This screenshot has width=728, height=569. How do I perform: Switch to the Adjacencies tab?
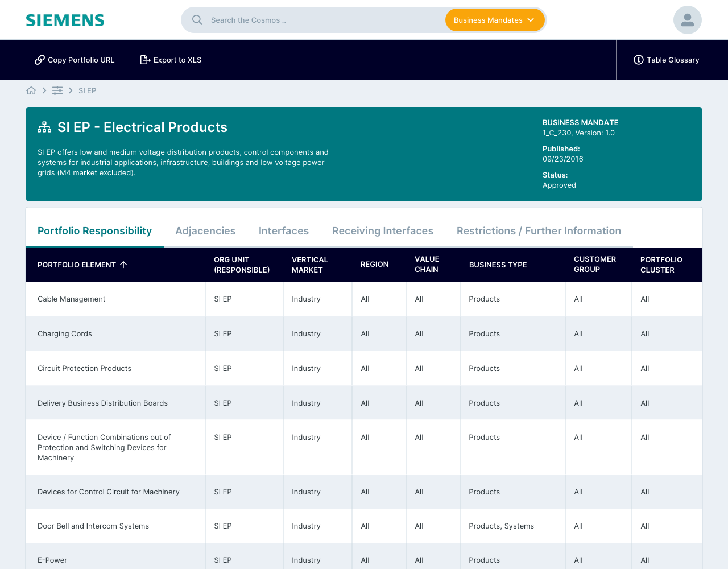pyautogui.click(x=205, y=231)
